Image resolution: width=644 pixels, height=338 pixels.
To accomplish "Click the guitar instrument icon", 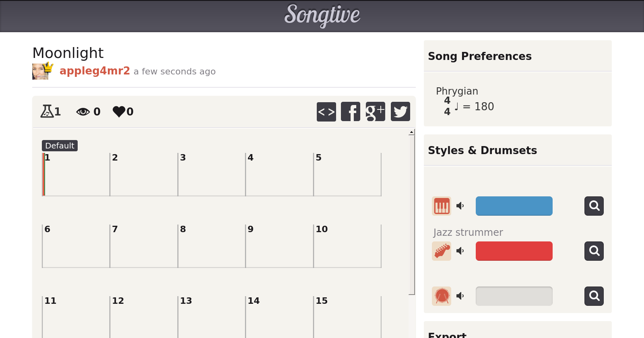I will pyautogui.click(x=442, y=251).
